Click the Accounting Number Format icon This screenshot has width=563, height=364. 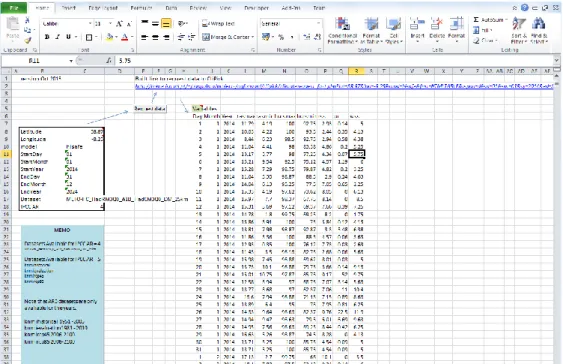pos(266,37)
